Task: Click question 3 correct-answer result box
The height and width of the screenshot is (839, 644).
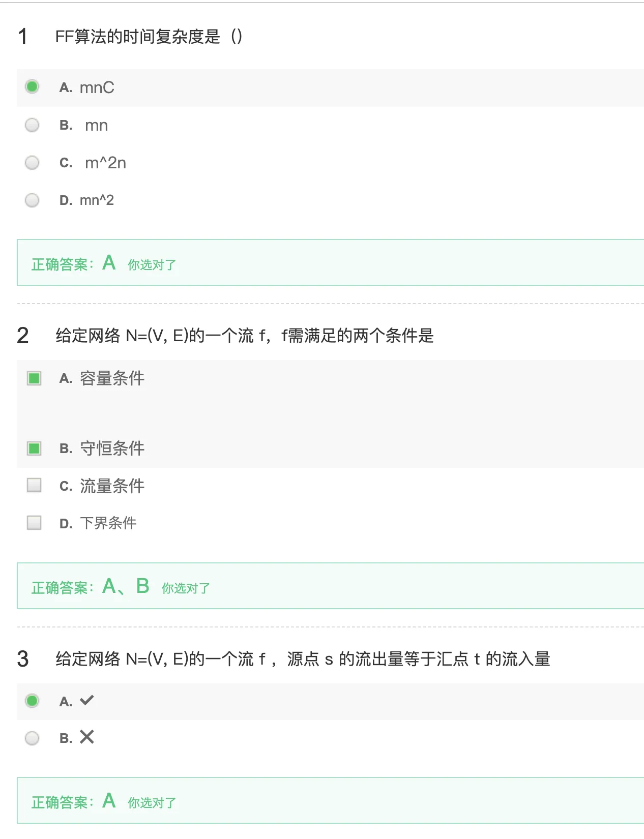Action: (x=330, y=800)
